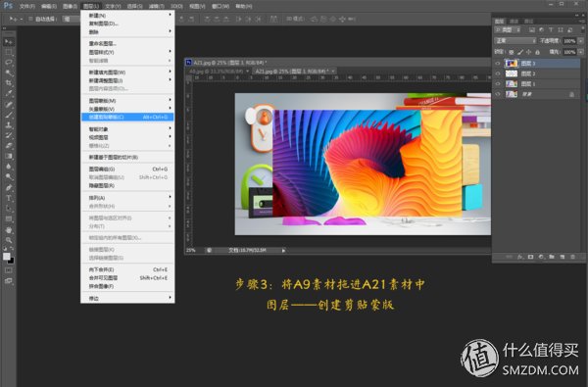Click the lock all icon in Layers panel
The width and height of the screenshot is (588, 387).
click(537, 52)
